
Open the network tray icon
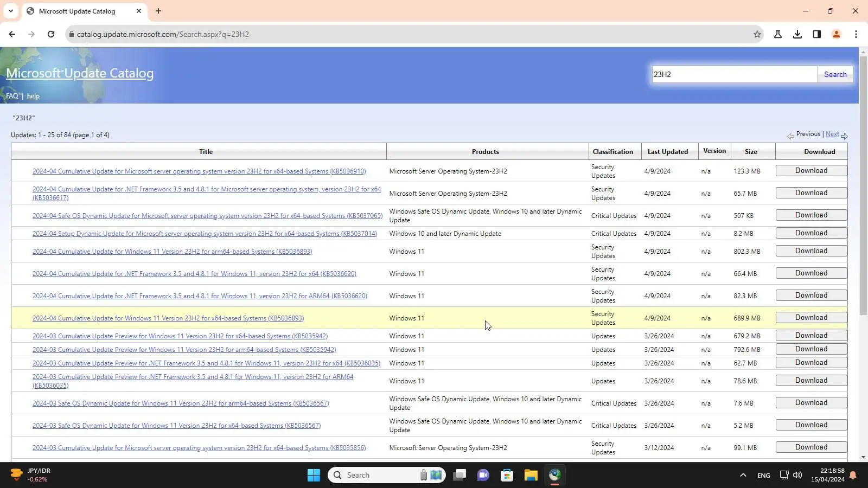(x=784, y=475)
